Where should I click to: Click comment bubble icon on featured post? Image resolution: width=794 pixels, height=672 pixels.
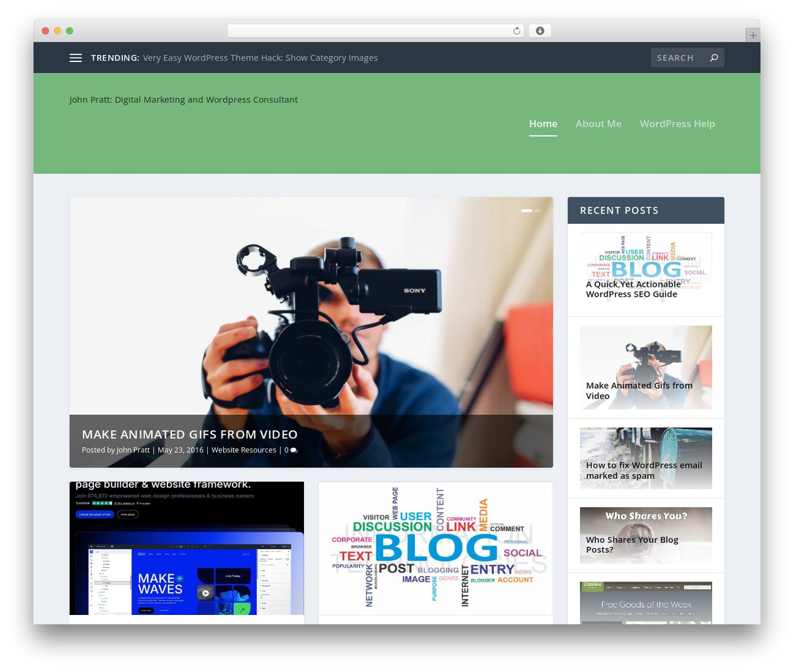click(294, 450)
